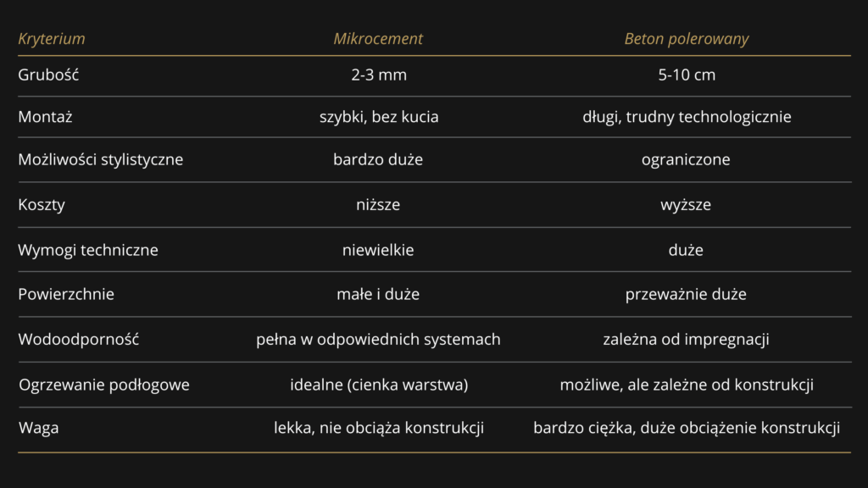
Task: Click the 5-10 cm thickness cell
Action: click(x=687, y=75)
